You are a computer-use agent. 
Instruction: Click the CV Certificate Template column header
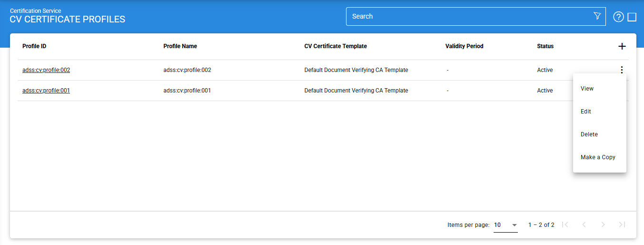coord(336,46)
